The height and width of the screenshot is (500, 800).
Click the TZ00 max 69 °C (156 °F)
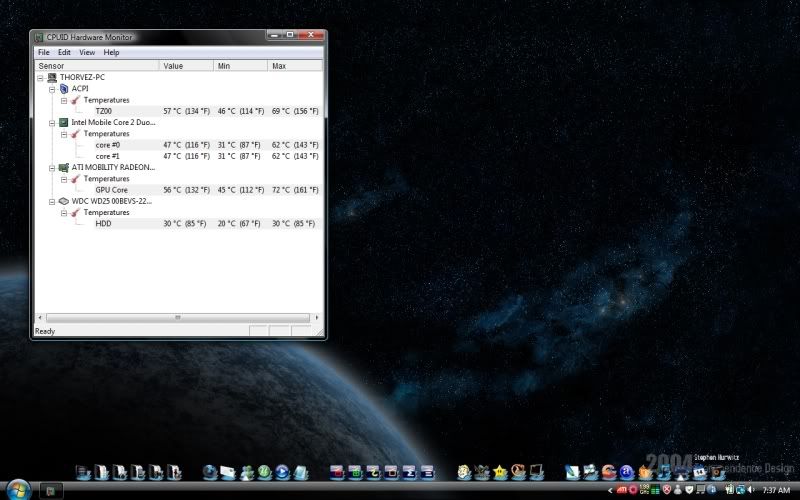295,111
